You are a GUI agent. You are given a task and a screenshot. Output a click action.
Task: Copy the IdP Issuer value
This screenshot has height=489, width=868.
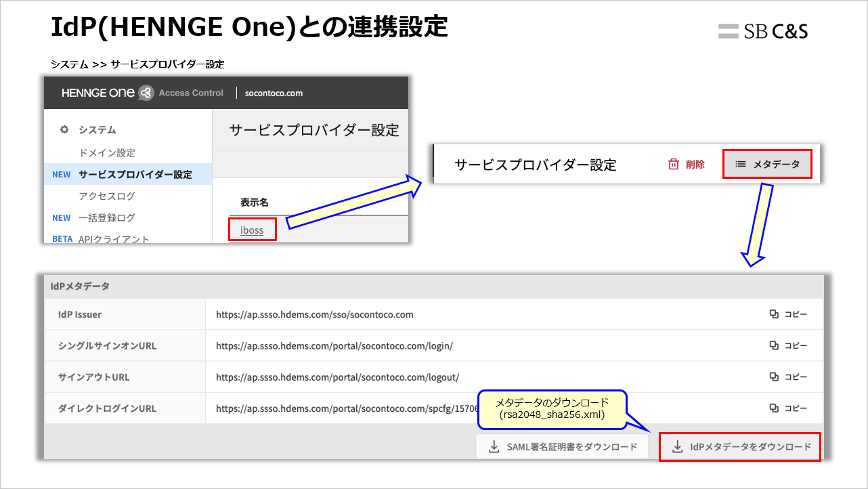pyautogui.click(x=789, y=314)
